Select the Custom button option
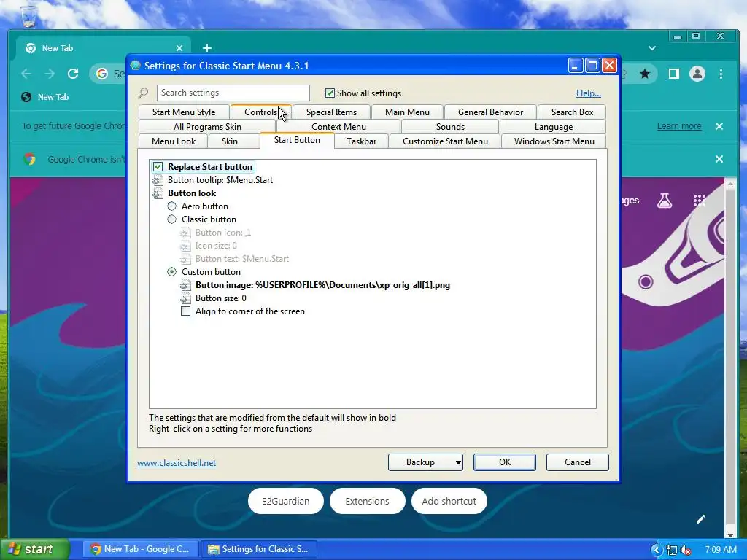The width and height of the screenshot is (747, 560). 171,272
